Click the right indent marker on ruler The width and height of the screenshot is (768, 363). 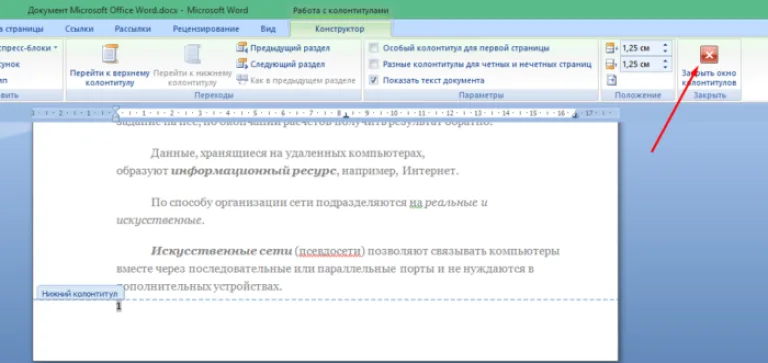[576, 115]
